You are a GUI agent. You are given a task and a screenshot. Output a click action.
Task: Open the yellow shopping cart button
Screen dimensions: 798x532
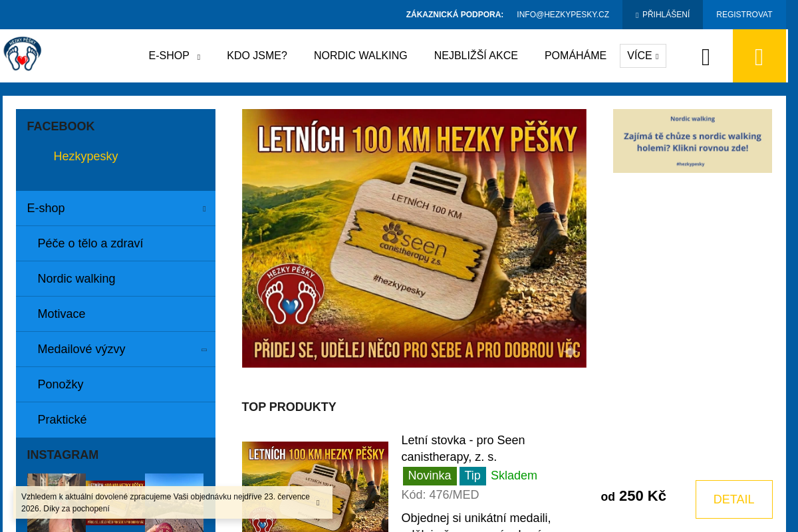(x=759, y=56)
